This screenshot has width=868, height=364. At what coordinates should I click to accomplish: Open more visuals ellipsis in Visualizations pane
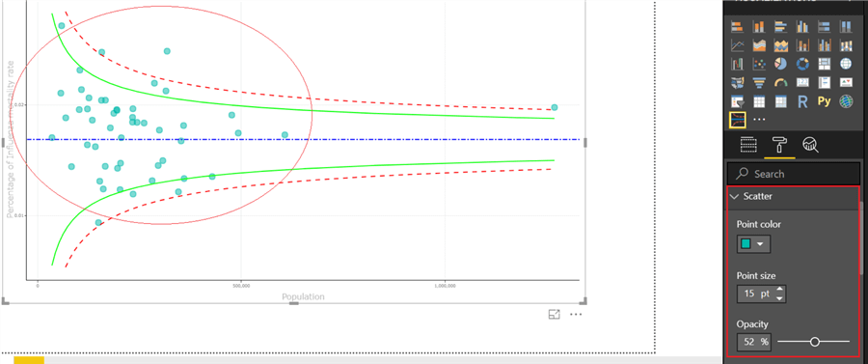tap(760, 119)
